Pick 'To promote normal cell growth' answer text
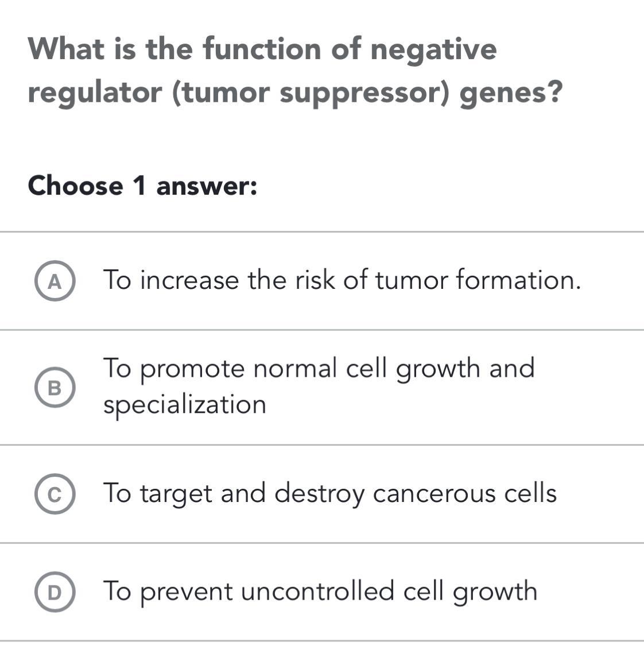Screen dimensions: 644x645 click(x=319, y=368)
